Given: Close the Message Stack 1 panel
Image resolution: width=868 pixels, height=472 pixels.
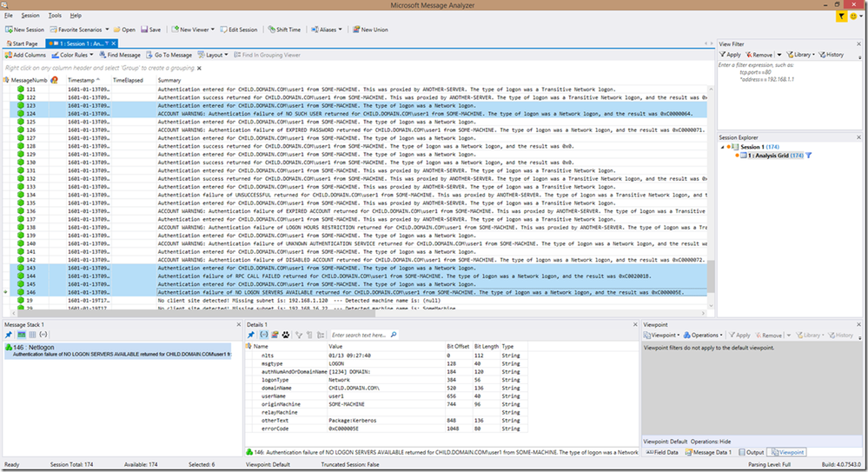Looking at the screenshot, I should pyautogui.click(x=239, y=324).
